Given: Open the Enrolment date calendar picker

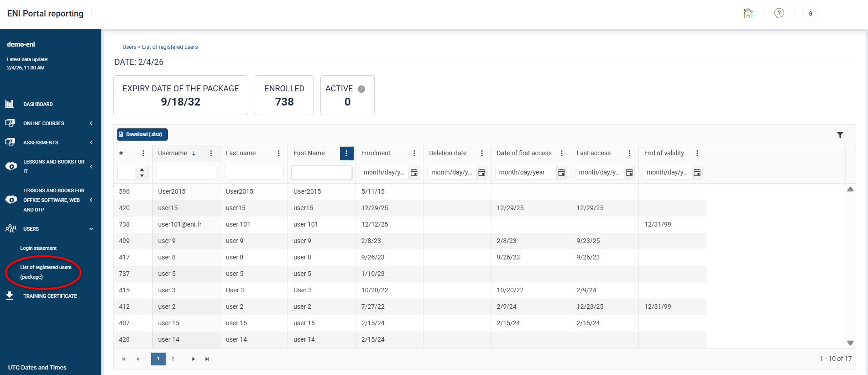Looking at the screenshot, I should point(414,172).
